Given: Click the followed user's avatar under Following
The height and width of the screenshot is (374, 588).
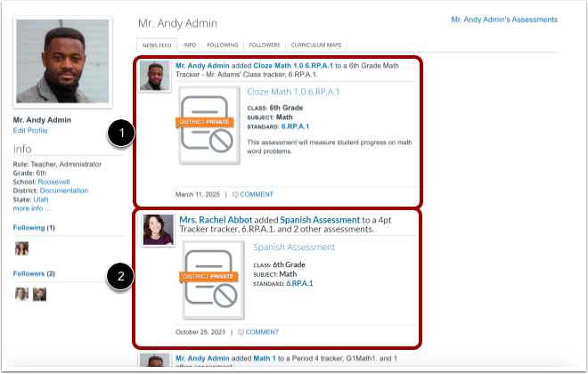Looking at the screenshot, I should click(21, 248).
